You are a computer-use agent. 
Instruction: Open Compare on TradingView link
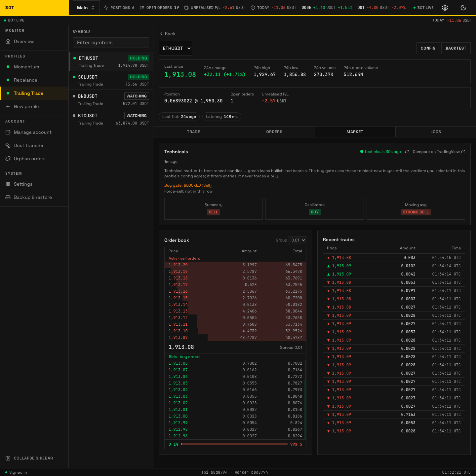[439, 152]
